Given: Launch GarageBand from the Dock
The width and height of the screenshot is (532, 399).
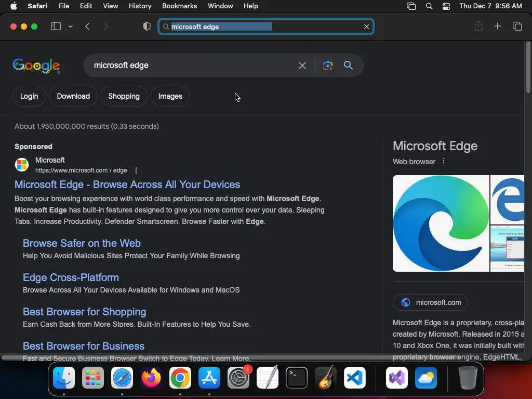Looking at the screenshot, I should coord(326,378).
